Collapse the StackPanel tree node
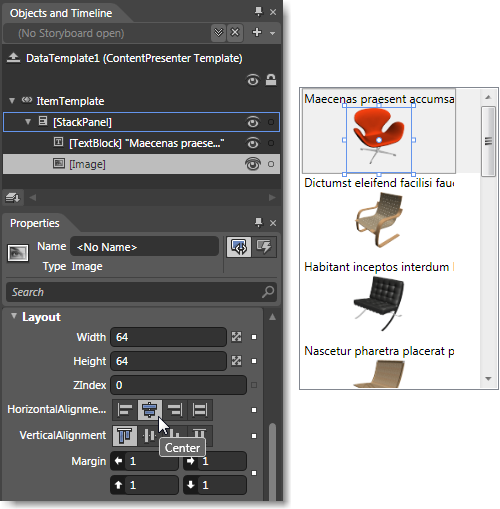The image size is (500, 509). pos(28,122)
